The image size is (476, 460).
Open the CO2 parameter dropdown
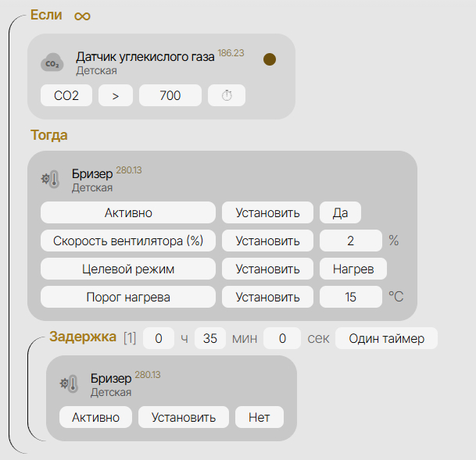[x=66, y=95]
